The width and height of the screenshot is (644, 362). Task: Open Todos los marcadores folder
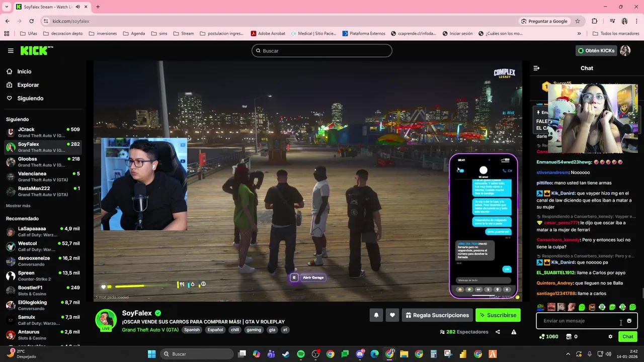[x=616, y=34]
